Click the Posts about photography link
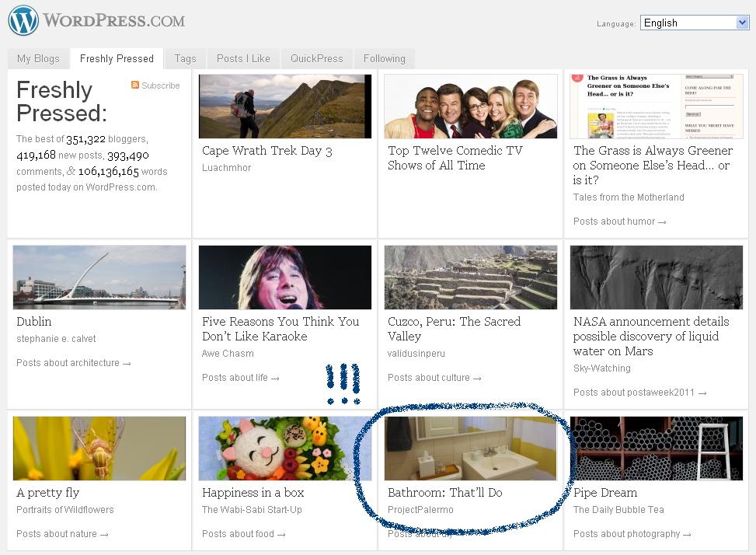756x555 pixels. (632, 534)
